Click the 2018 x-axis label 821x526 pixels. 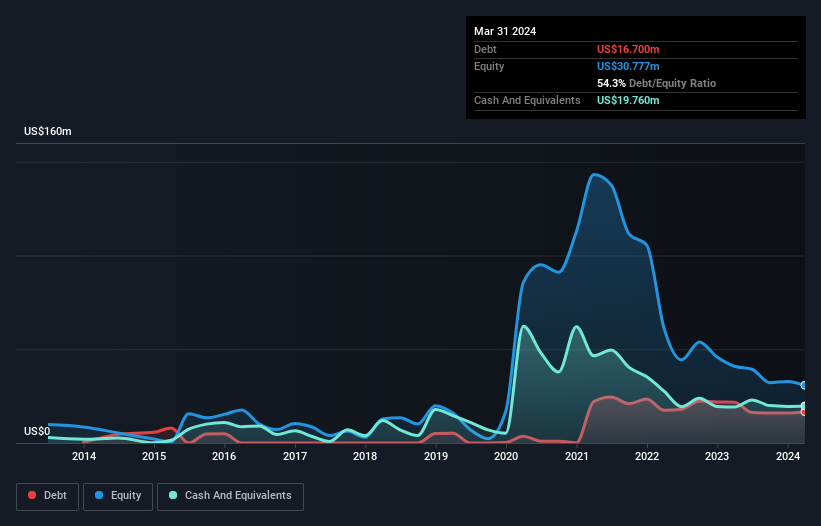pyautogui.click(x=365, y=456)
